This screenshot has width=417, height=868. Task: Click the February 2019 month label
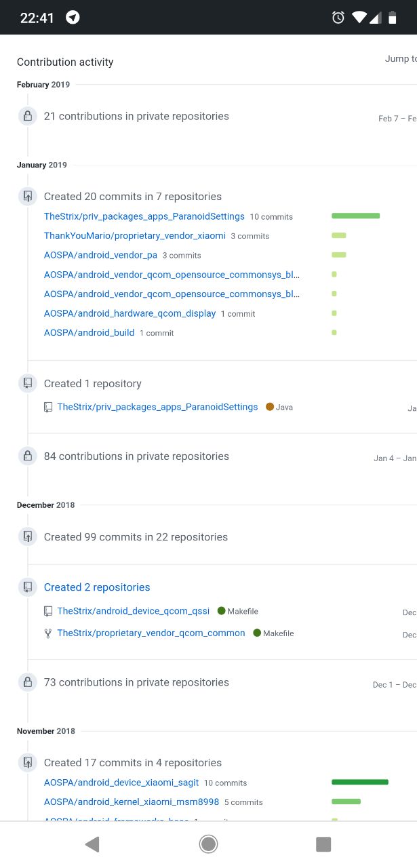pos(43,85)
